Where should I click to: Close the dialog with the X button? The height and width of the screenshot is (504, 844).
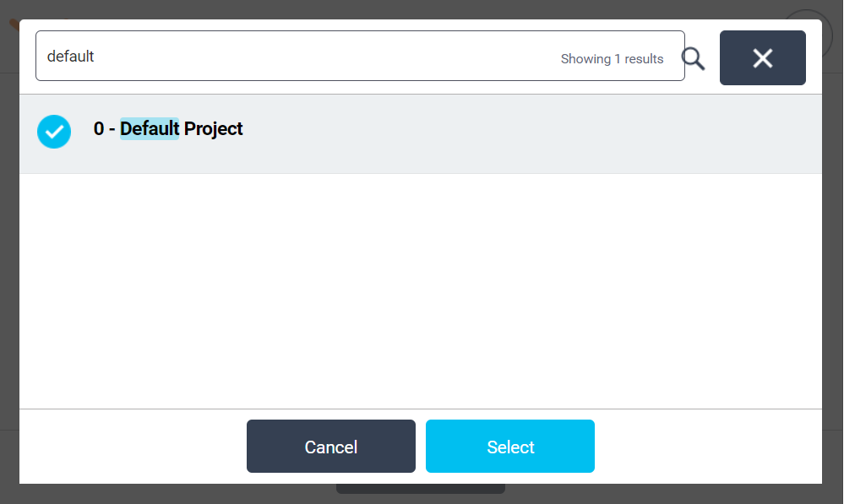[762, 58]
